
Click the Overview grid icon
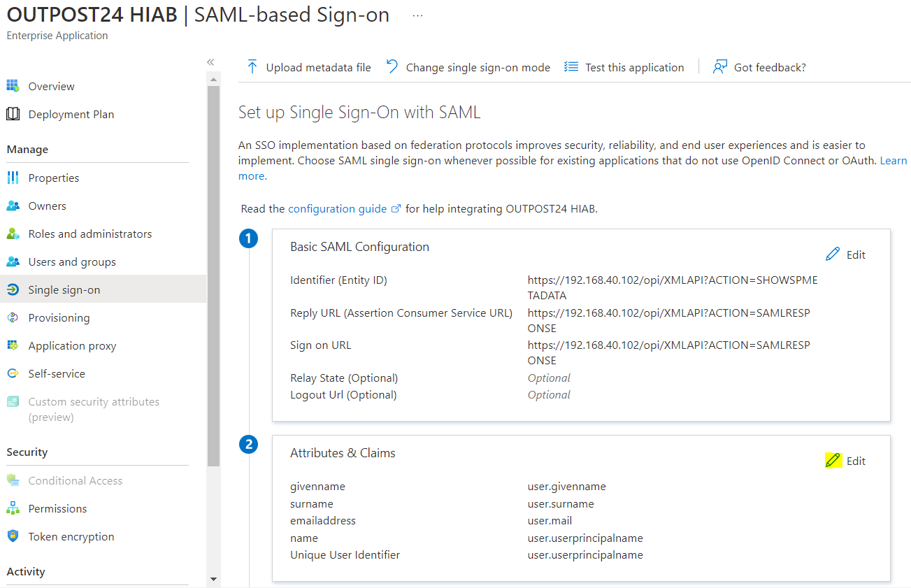13,86
